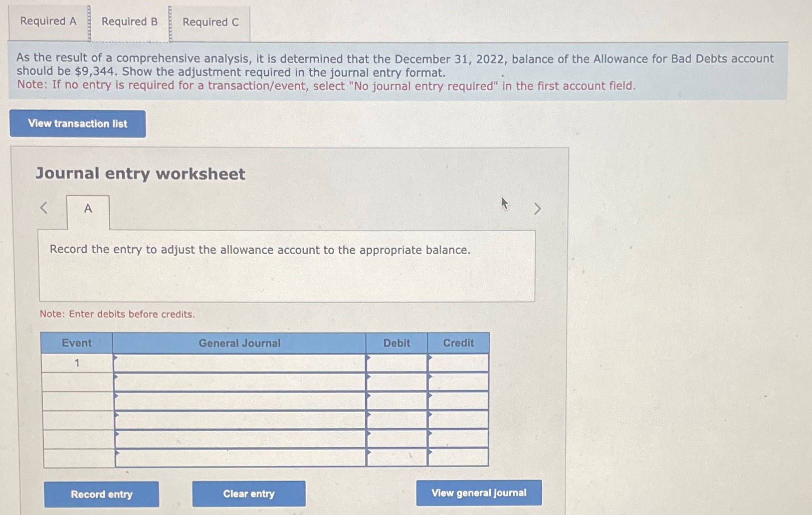
Task: Click the Credit amount field in row one
Action: 459,363
